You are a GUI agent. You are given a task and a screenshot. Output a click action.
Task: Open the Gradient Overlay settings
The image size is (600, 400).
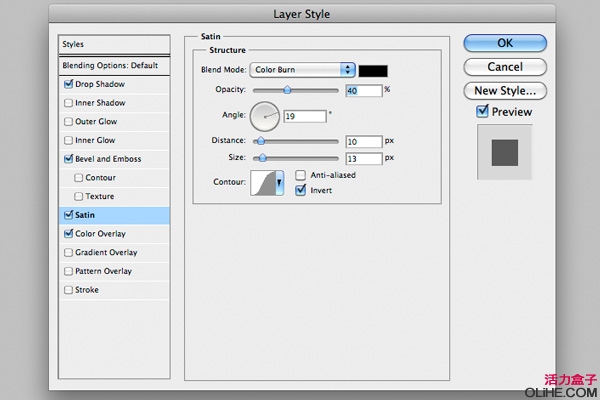106,252
